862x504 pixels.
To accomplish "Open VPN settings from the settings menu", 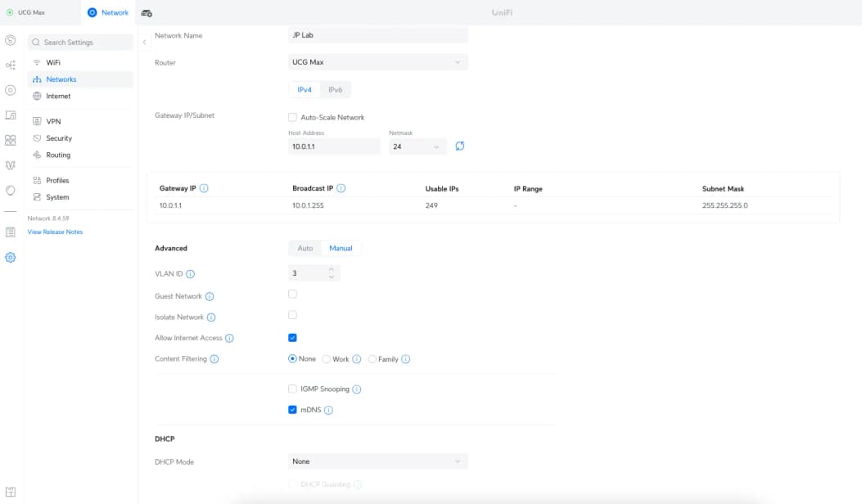I will [52, 120].
